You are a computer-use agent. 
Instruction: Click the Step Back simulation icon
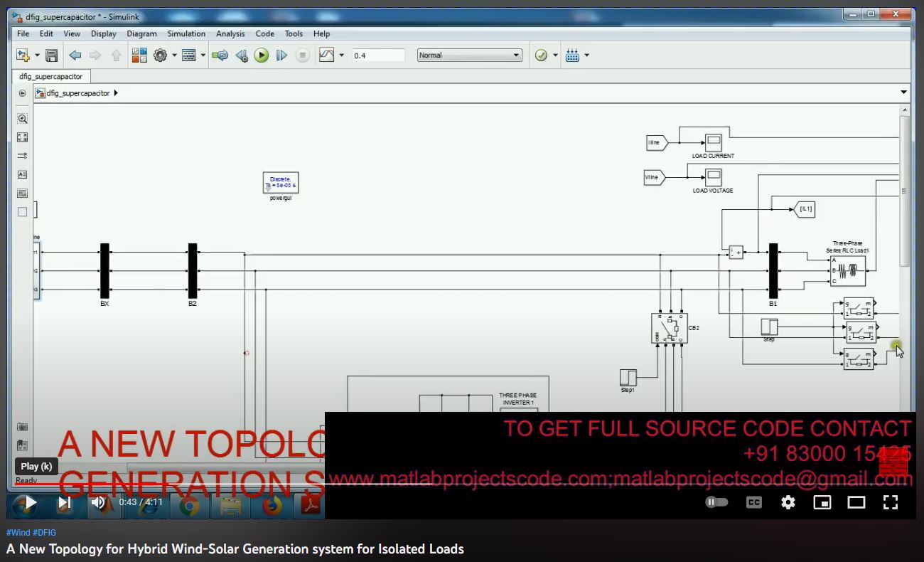click(x=242, y=55)
